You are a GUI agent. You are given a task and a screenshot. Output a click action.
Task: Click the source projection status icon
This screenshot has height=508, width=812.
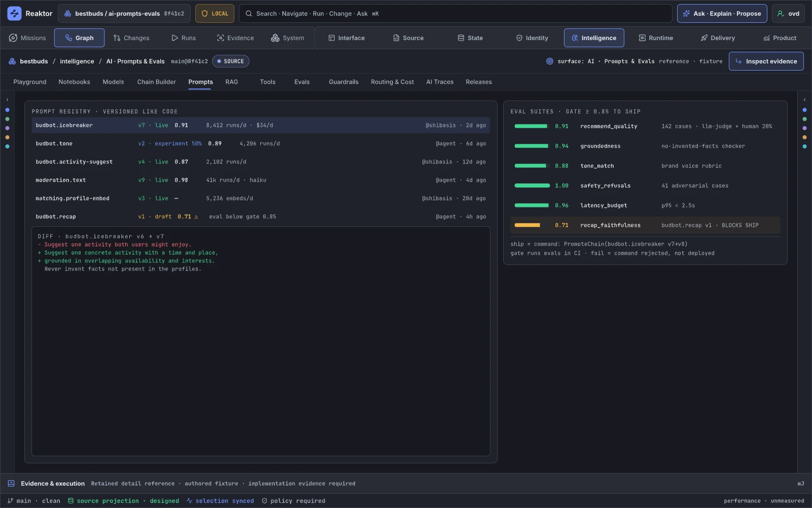tap(71, 501)
